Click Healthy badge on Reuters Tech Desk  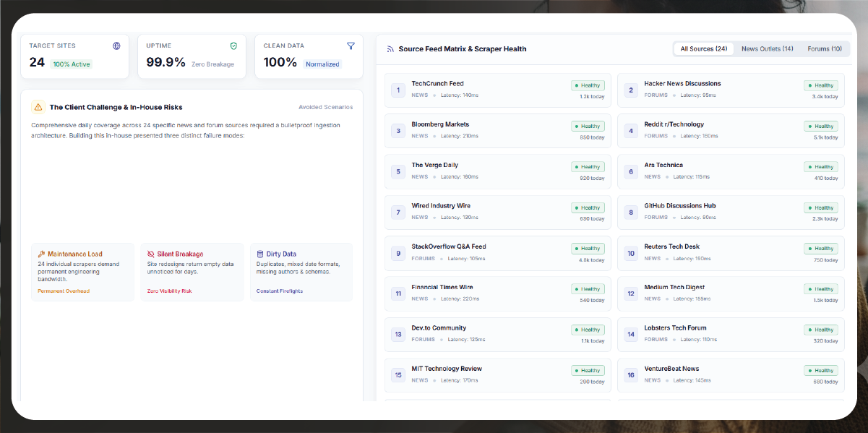tap(821, 248)
